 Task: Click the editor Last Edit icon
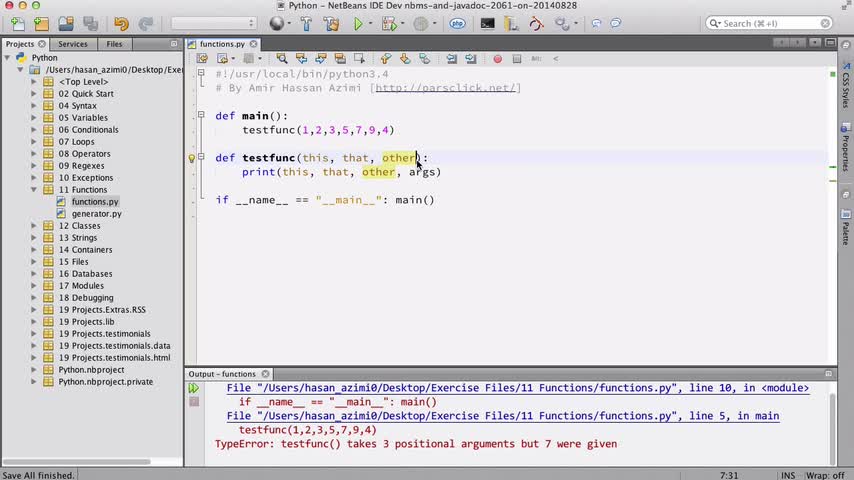click(x=202, y=58)
